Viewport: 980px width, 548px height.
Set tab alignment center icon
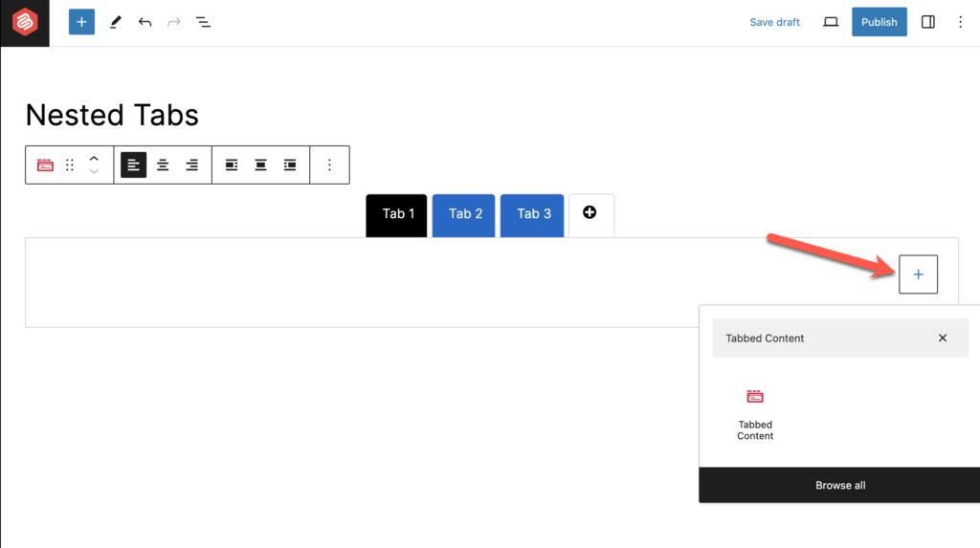point(260,164)
